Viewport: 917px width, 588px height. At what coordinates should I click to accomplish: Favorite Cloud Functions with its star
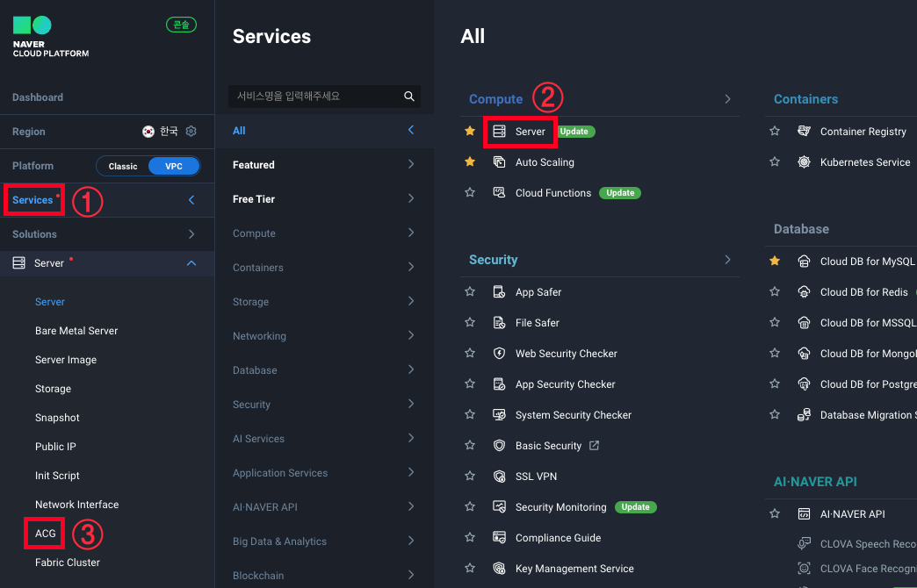(470, 192)
